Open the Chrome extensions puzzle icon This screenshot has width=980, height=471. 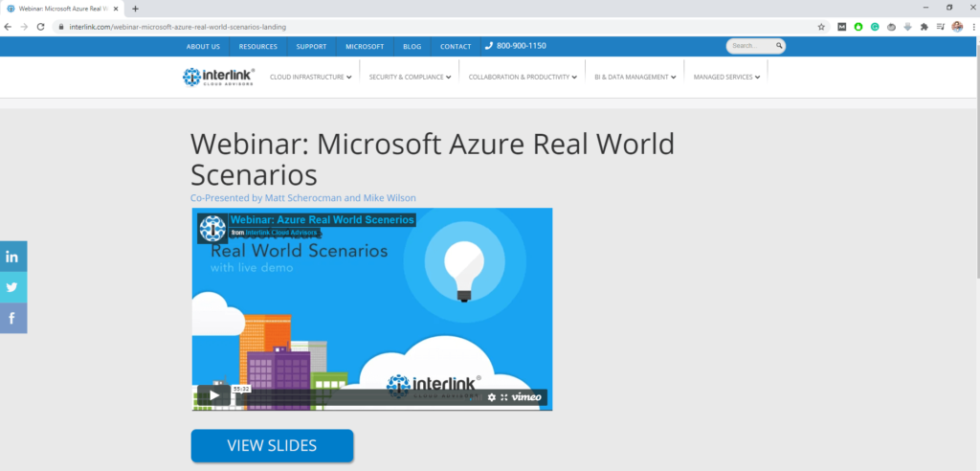pyautogui.click(x=924, y=27)
